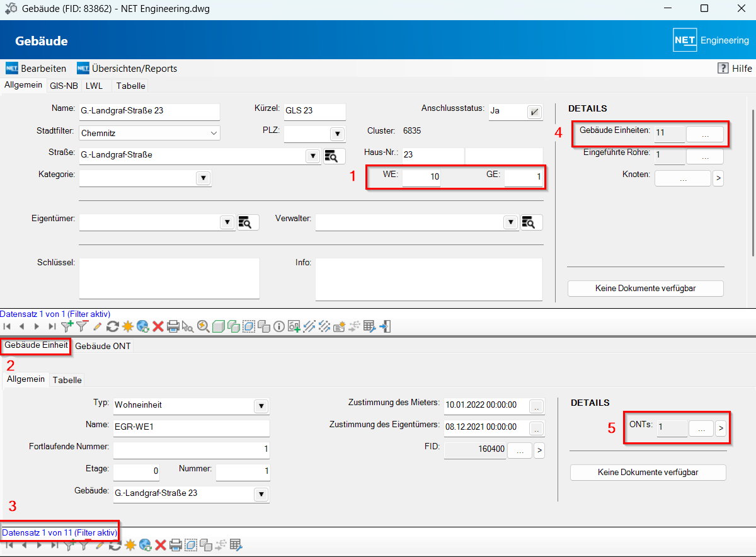Click the zoom magnifier icon in the upper toolbar

coord(203,326)
